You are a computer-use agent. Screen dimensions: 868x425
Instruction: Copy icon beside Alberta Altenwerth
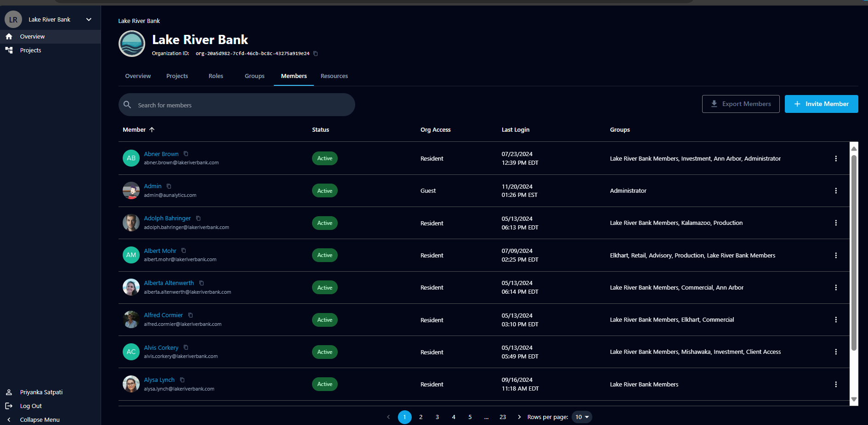click(202, 283)
